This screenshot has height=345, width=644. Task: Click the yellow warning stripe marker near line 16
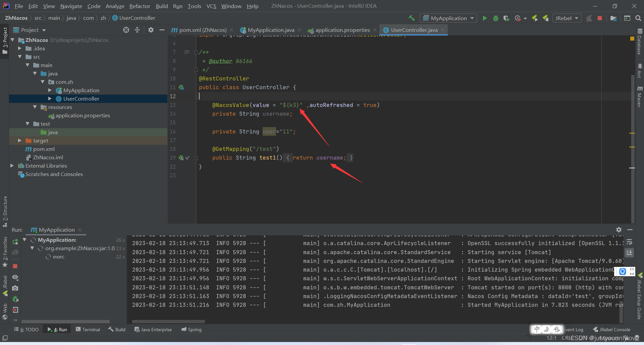click(x=632, y=133)
